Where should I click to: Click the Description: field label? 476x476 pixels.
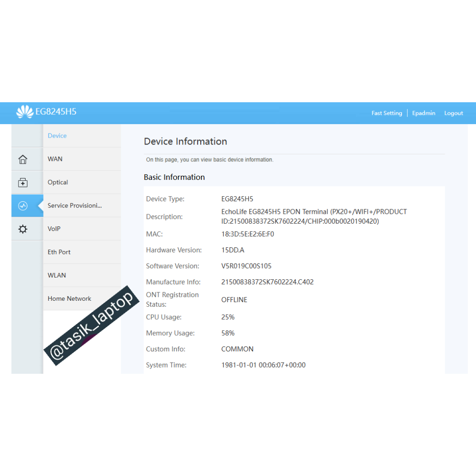(x=164, y=217)
